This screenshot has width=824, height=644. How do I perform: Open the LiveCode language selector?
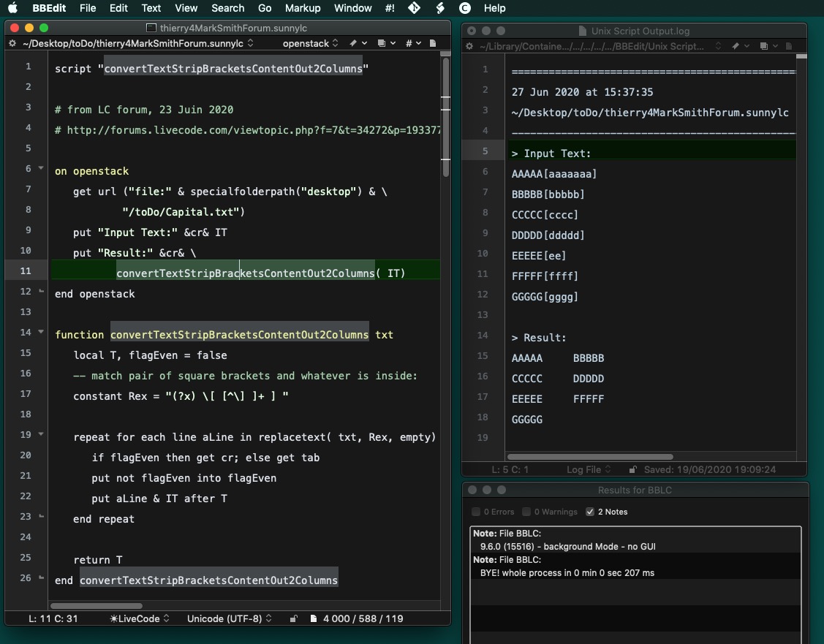[139, 618]
